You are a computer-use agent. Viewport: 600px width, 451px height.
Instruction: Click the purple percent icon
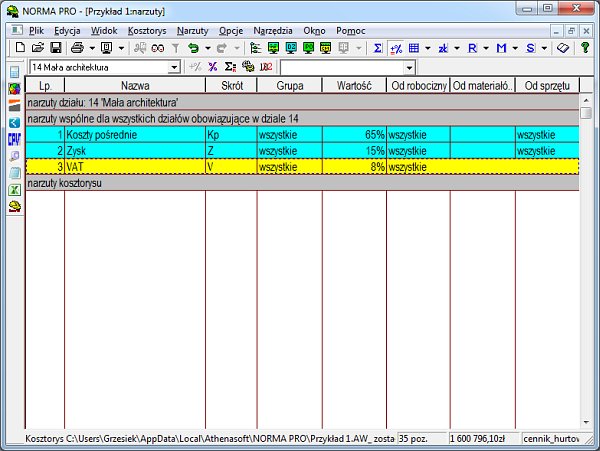[x=212, y=67]
